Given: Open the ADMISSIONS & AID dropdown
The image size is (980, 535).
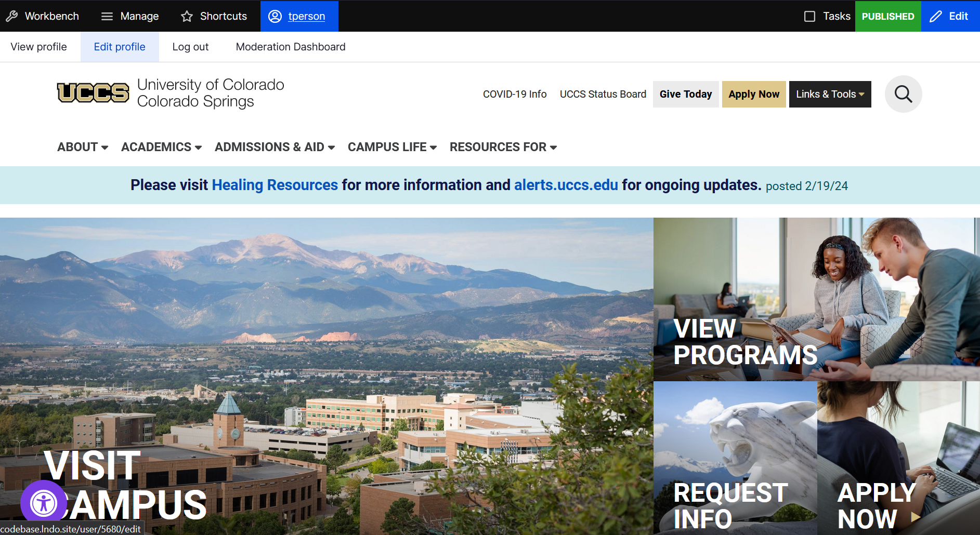Looking at the screenshot, I should pyautogui.click(x=275, y=147).
